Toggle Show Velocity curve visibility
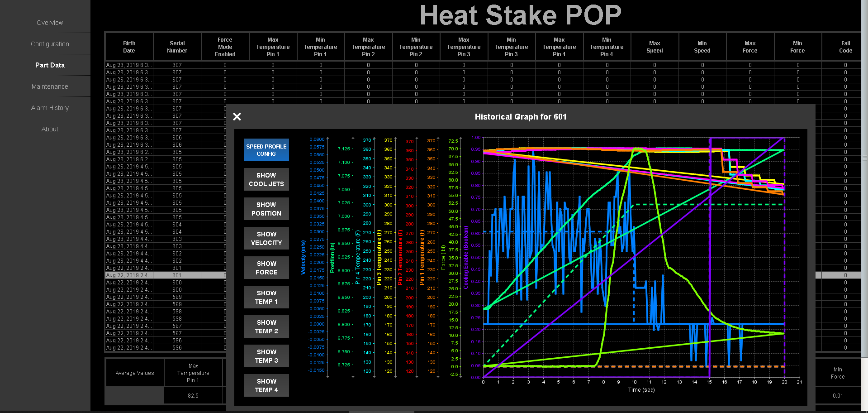The image size is (868, 413). [266, 238]
